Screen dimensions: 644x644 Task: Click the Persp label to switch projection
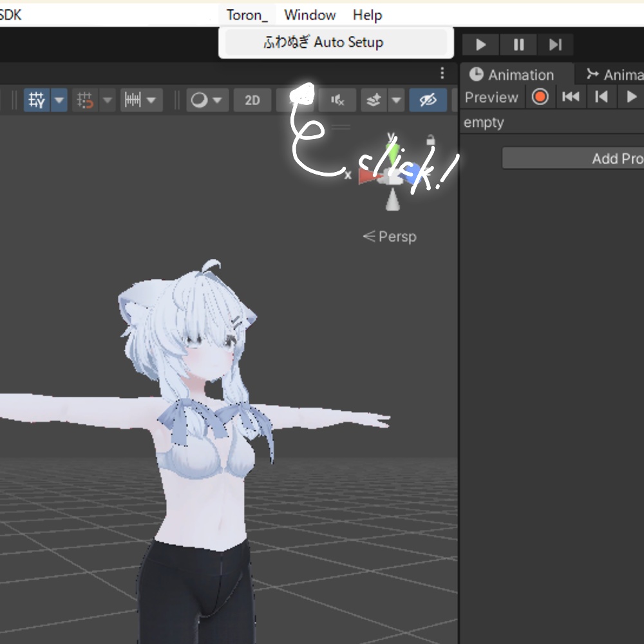(x=396, y=236)
